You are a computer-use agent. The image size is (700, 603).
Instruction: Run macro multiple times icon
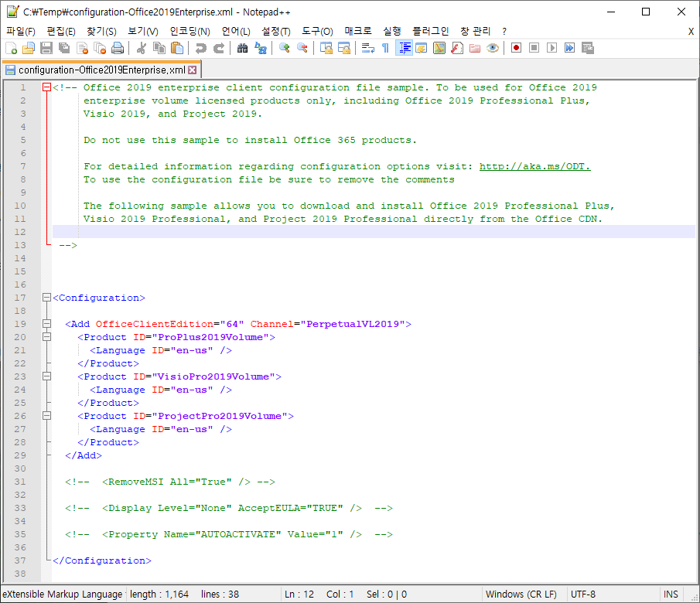coord(569,48)
